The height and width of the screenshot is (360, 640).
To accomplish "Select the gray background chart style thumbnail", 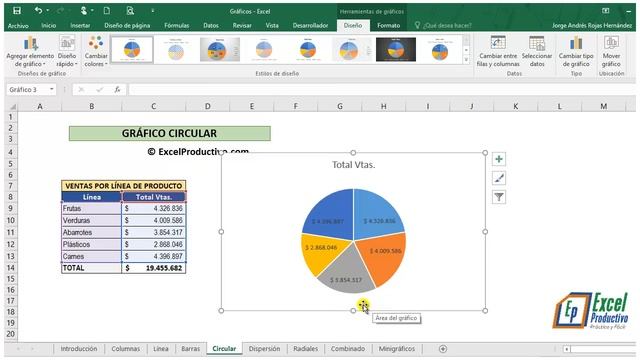I will click(x=220, y=49).
